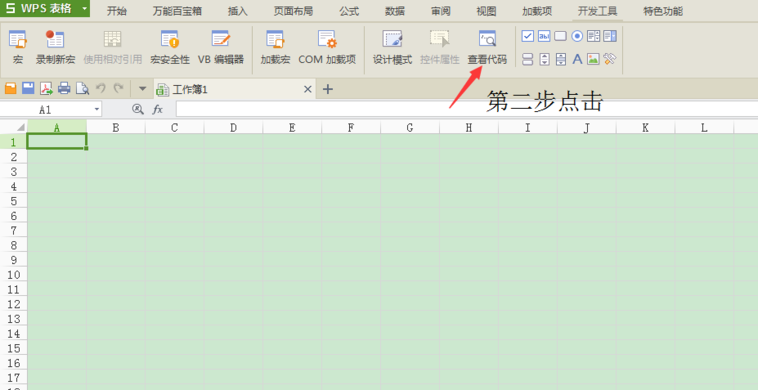Image resolution: width=758 pixels, height=390 pixels.
Task: Insert a list box control
Action: click(x=593, y=36)
